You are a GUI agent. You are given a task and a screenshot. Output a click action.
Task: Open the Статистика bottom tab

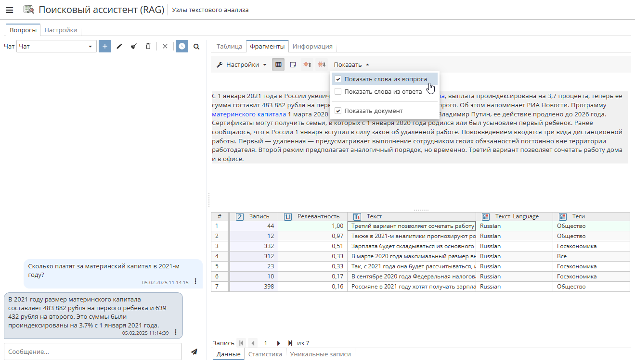[265, 354]
